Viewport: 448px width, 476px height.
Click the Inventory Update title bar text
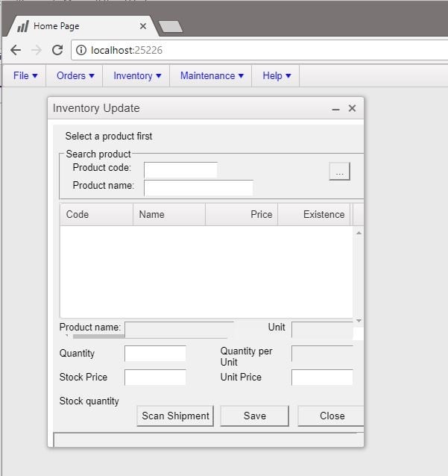pyautogui.click(x=96, y=108)
